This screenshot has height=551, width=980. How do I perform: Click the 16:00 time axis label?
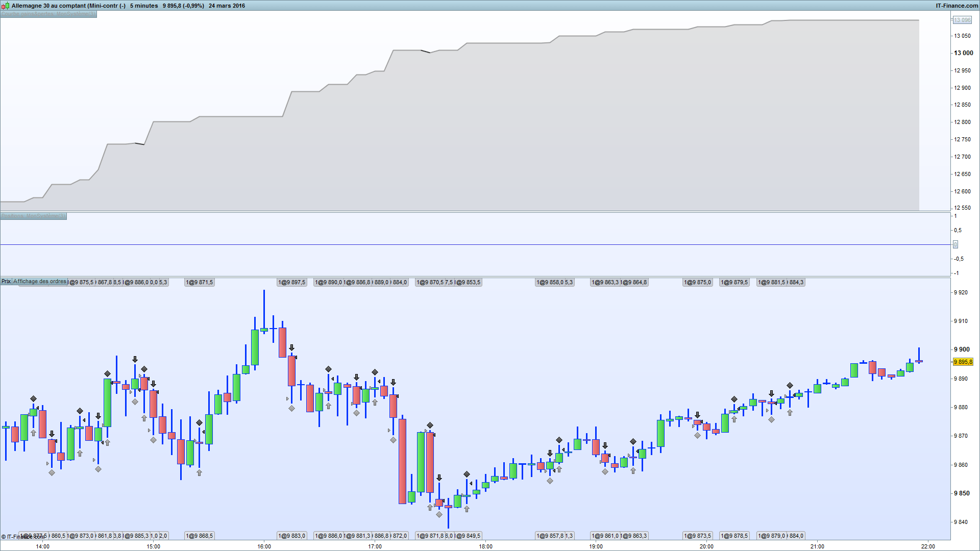(x=264, y=546)
